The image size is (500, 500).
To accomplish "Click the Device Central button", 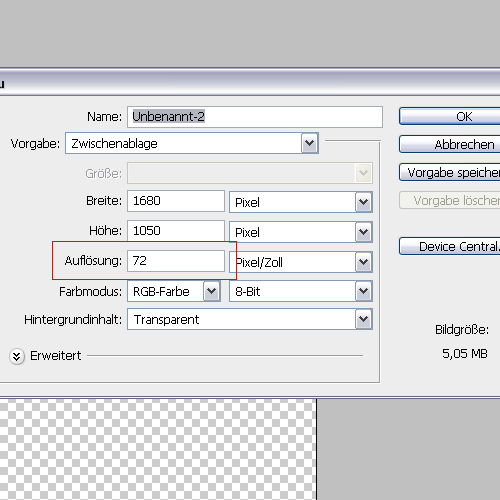I will pyautogui.click(x=450, y=246).
